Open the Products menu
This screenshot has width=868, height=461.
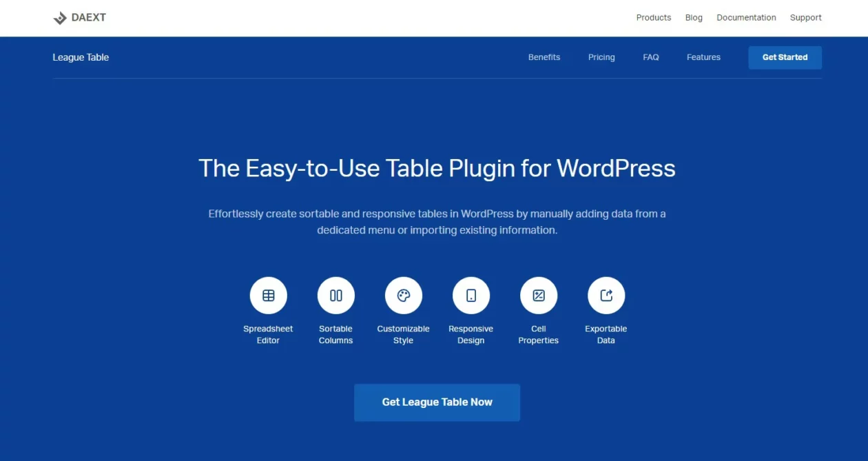(x=654, y=18)
